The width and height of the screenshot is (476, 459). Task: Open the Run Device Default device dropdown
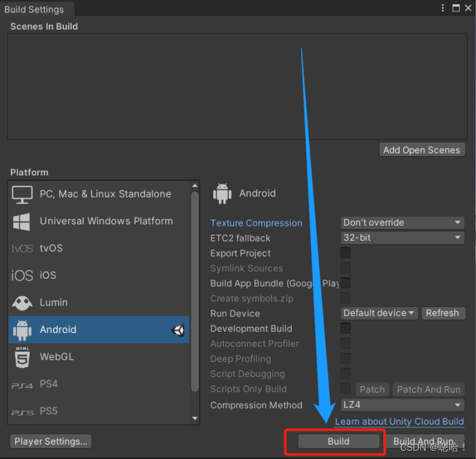click(x=379, y=313)
